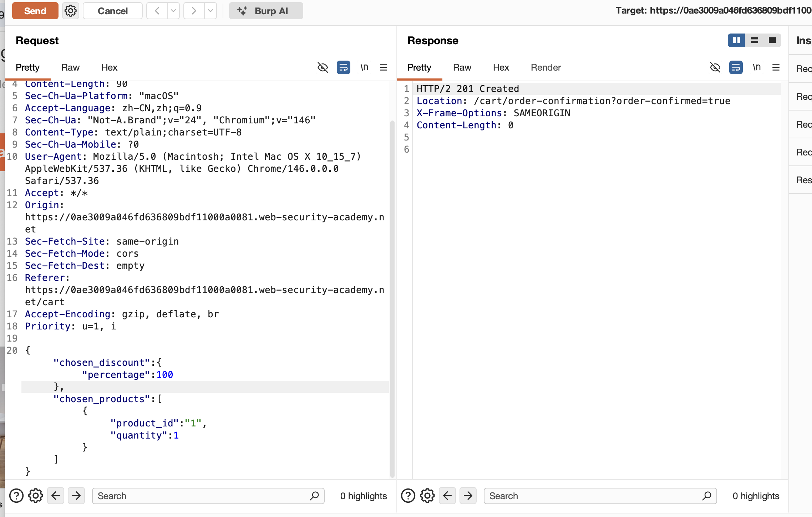
Task: Toggle request hidden characters eye icon
Action: [x=323, y=67]
